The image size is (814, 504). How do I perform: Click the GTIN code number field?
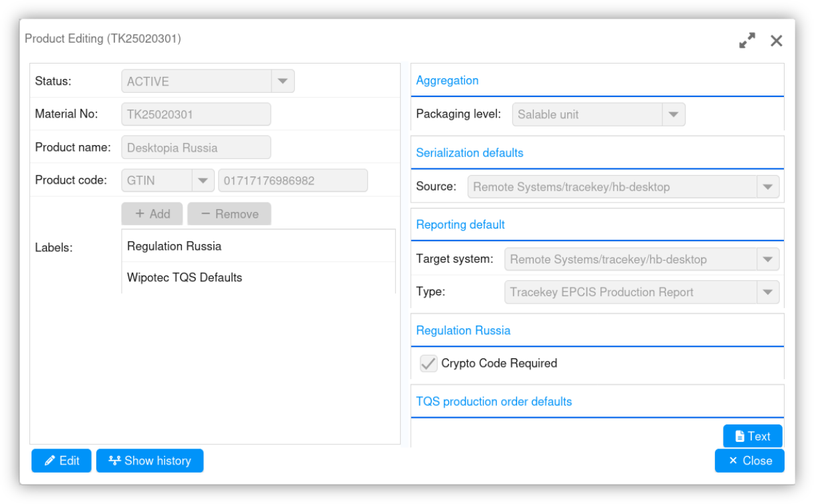(292, 180)
